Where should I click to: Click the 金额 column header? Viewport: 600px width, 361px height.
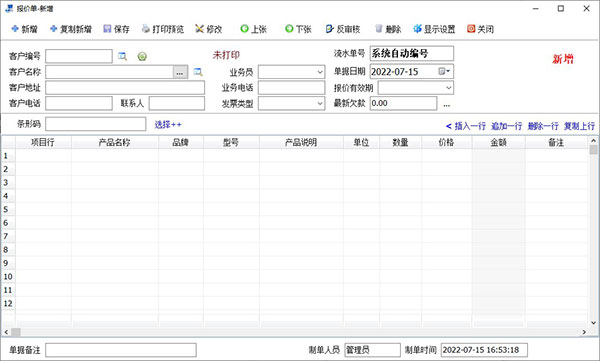click(x=499, y=142)
